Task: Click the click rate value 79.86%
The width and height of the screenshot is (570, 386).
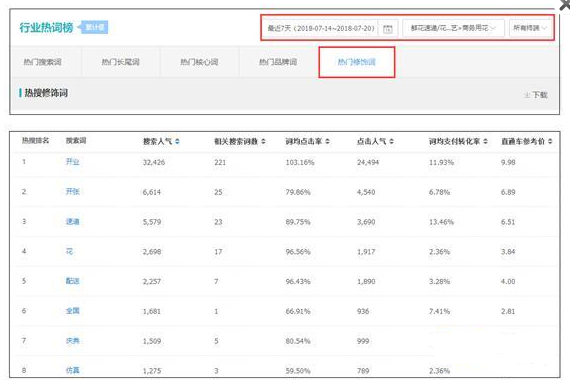Action: coord(298,192)
